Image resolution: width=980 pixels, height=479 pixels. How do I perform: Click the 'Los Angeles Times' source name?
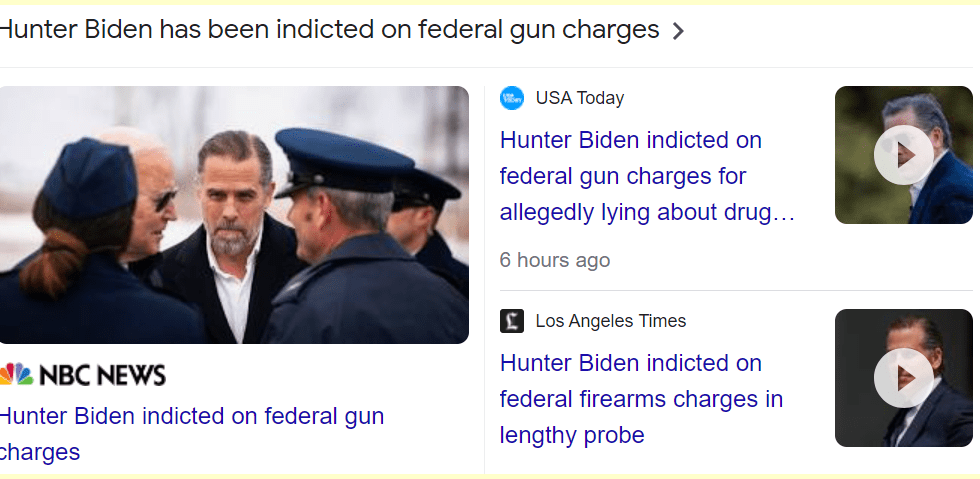[611, 321]
